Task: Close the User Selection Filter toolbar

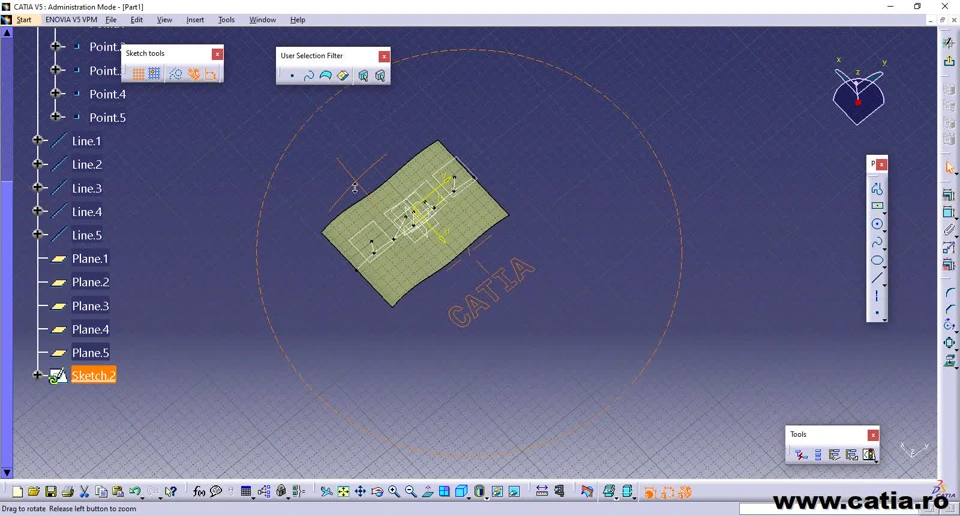Action: (384, 56)
